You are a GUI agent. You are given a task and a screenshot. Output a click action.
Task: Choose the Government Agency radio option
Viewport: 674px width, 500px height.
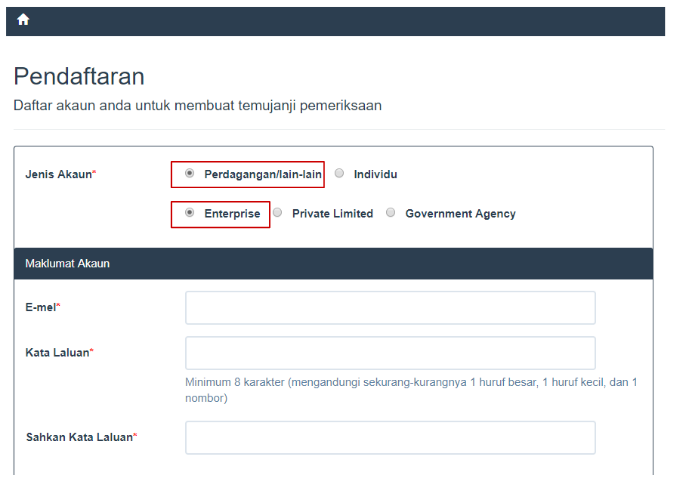(x=391, y=213)
